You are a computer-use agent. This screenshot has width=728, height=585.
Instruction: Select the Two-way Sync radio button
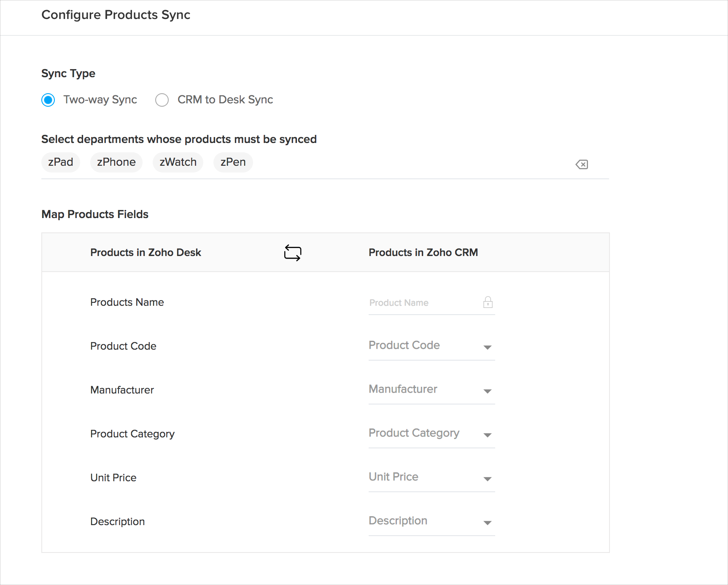click(x=48, y=100)
